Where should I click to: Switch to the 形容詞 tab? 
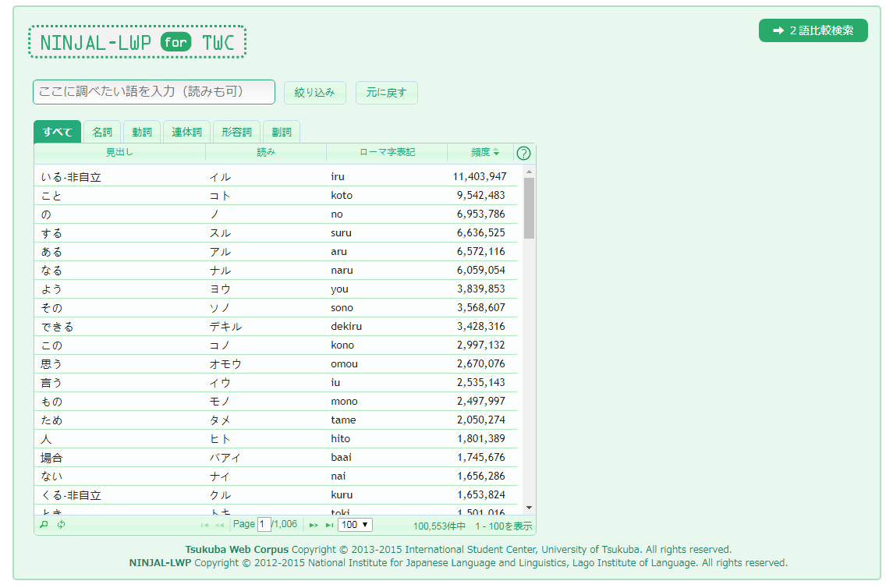click(x=236, y=132)
